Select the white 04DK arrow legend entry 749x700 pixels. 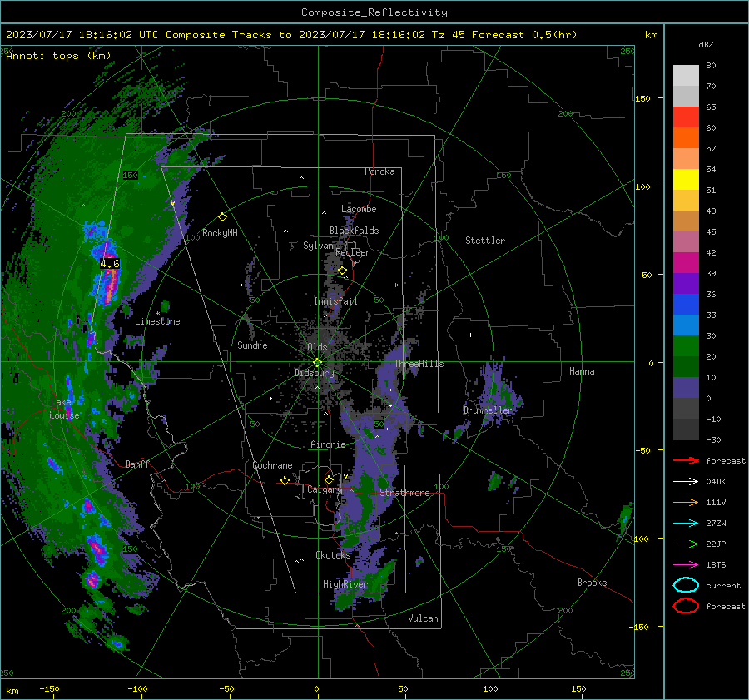pos(686,482)
